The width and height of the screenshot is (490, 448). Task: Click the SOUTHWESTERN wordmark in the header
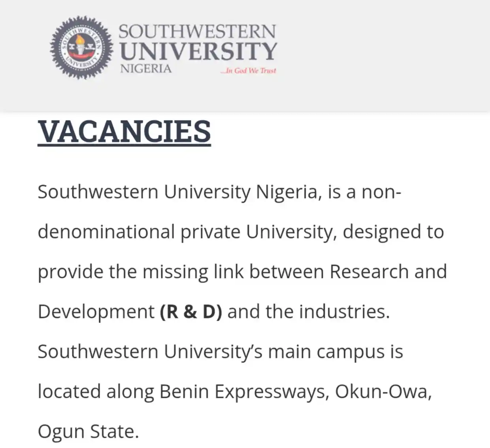click(x=197, y=32)
